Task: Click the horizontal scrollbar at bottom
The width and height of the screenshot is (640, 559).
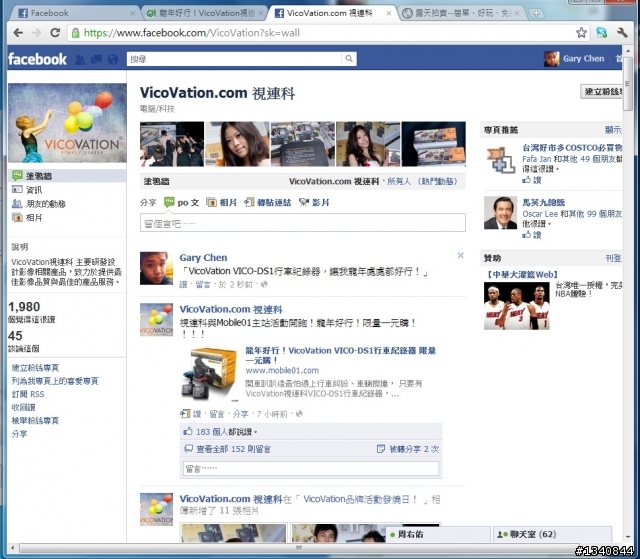Action: pos(299,548)
